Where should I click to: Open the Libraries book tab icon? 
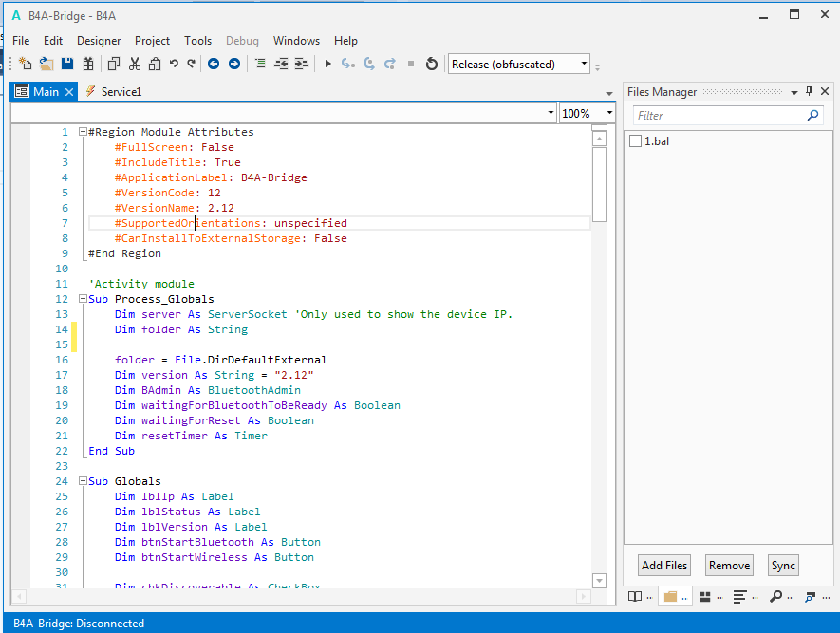635,597
